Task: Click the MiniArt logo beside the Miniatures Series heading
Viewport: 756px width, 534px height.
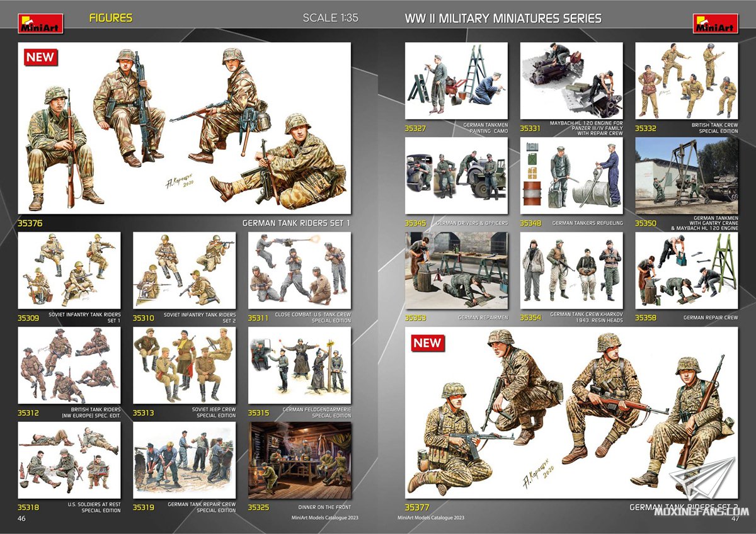Action: tap(715, 23)
